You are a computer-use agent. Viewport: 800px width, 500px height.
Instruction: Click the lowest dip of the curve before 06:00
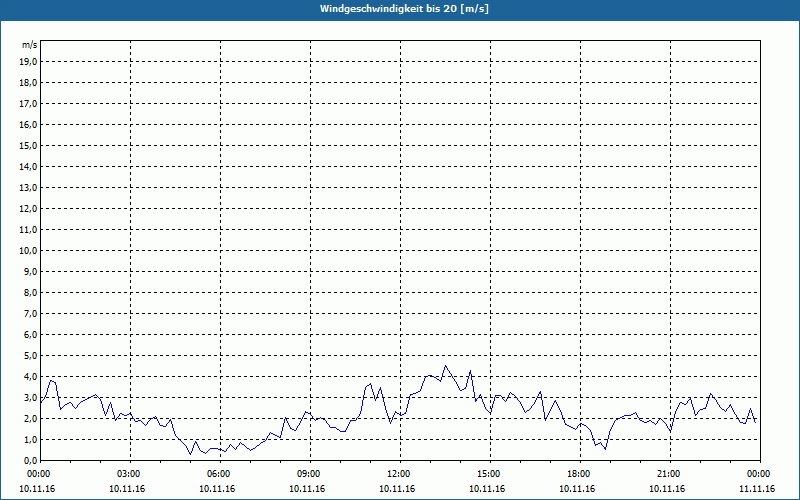[190, 454]
